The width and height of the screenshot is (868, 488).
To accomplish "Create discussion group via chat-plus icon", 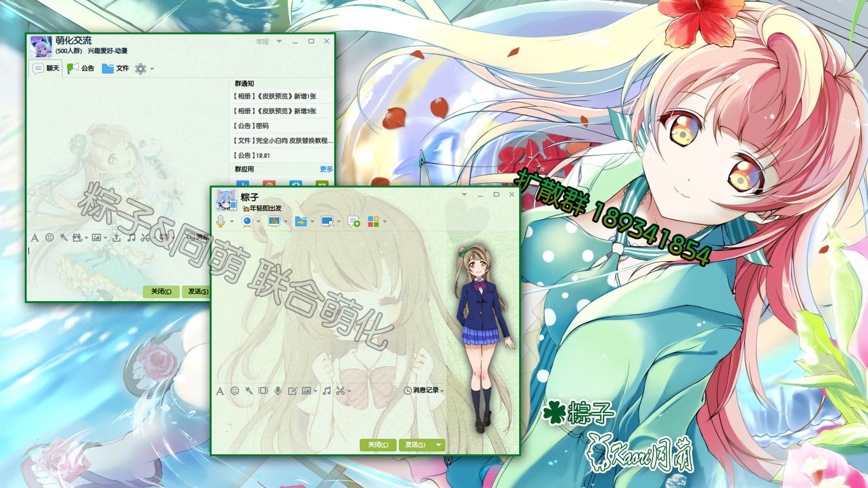I will click(x=354, y=221).
